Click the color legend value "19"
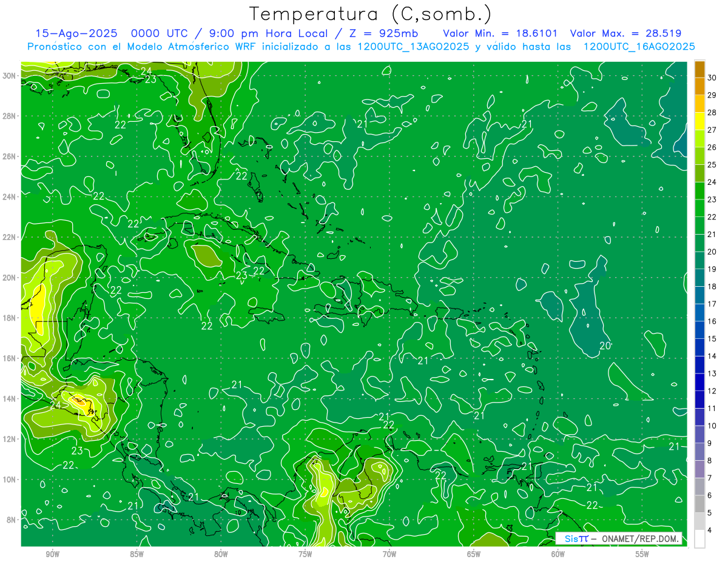 point(712,269)
